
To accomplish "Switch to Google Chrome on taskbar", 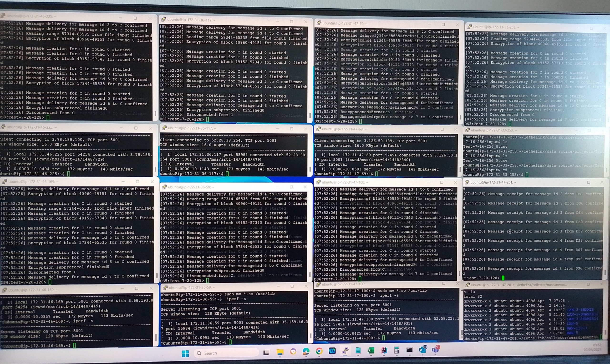I will 319,351.
